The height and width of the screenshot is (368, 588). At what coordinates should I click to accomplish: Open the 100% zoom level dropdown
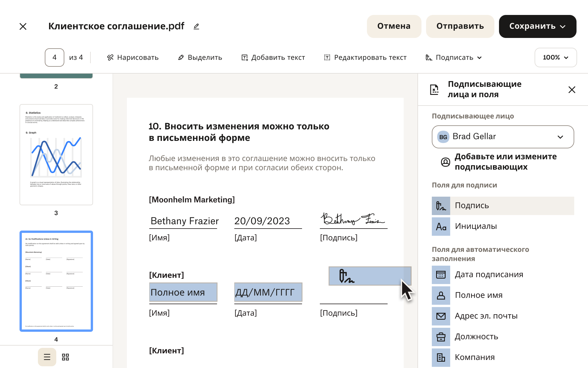click(556, 57)
